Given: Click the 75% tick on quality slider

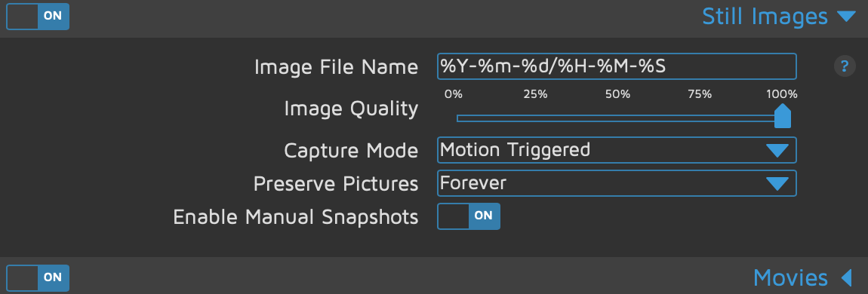Looking at the screenshot, I should [x=700, y=94].
